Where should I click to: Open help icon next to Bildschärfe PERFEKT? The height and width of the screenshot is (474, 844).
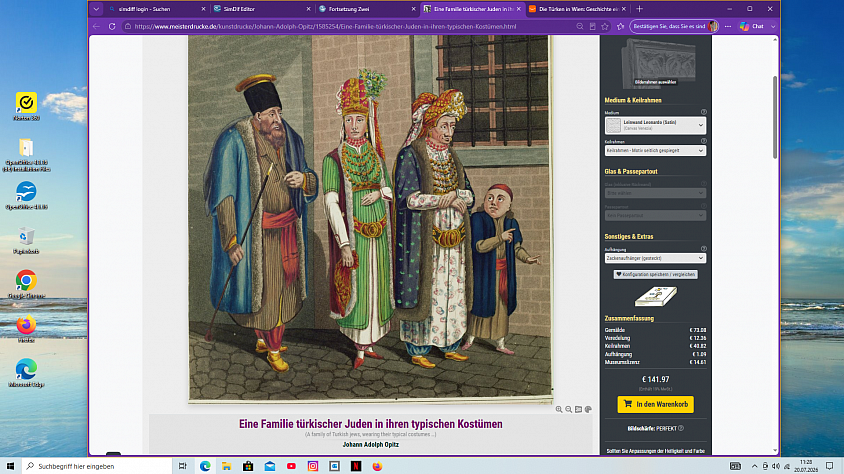681,428
